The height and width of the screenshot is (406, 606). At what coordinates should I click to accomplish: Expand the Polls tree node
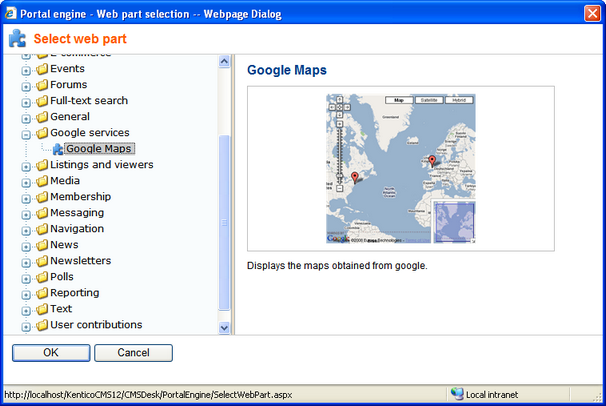[x=26, y=279]
